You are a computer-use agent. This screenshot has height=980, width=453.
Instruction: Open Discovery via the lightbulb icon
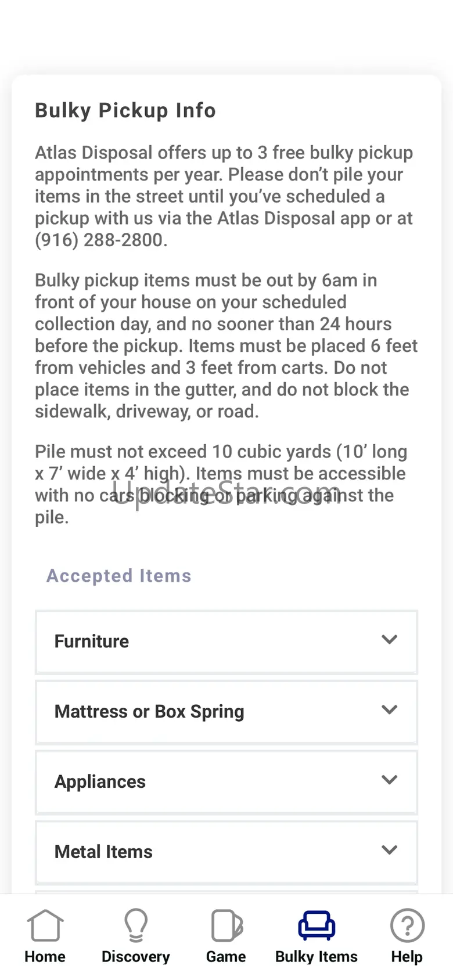[x=136, y=925]
